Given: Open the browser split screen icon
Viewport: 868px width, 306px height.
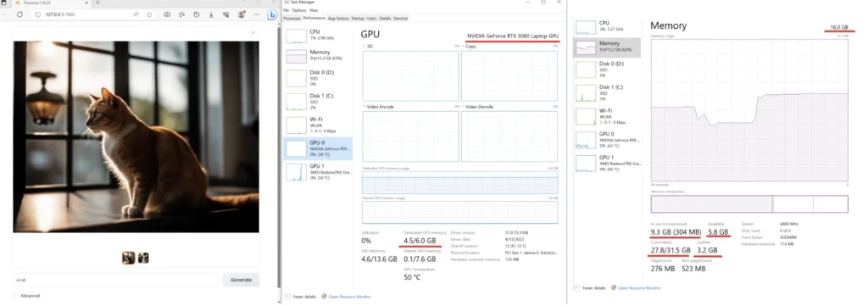Looking at the screenshot, I should point(167,14).
